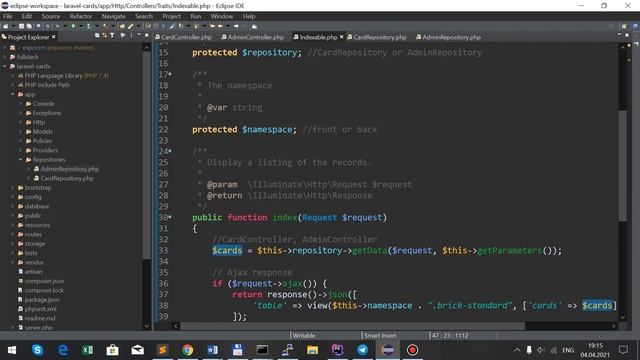The width and height of the screenshot is (640, 360).
Task: Click the Search pencil toolbar icon
Action: [131, 26]
